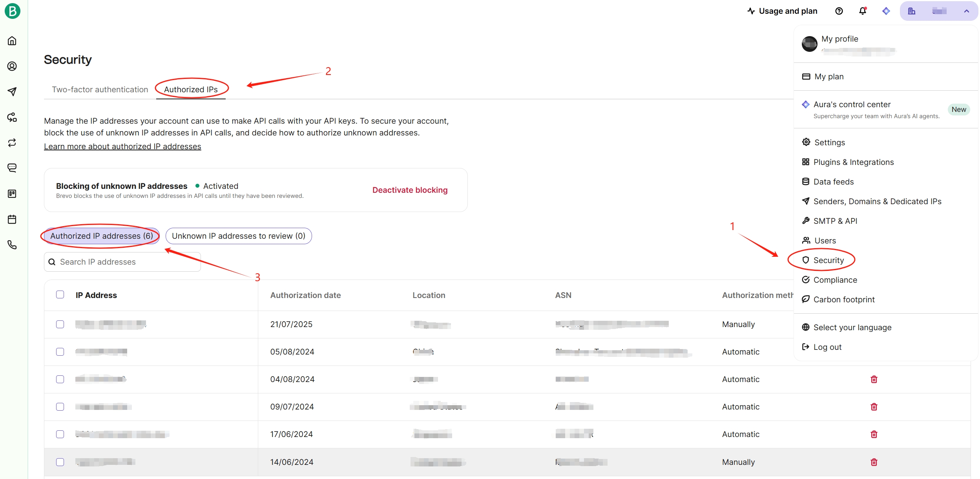Show Unknown IP addresses to review filter
Viewport: 980px width, 479px height.
pyautogui.click(x=239, y=236)
